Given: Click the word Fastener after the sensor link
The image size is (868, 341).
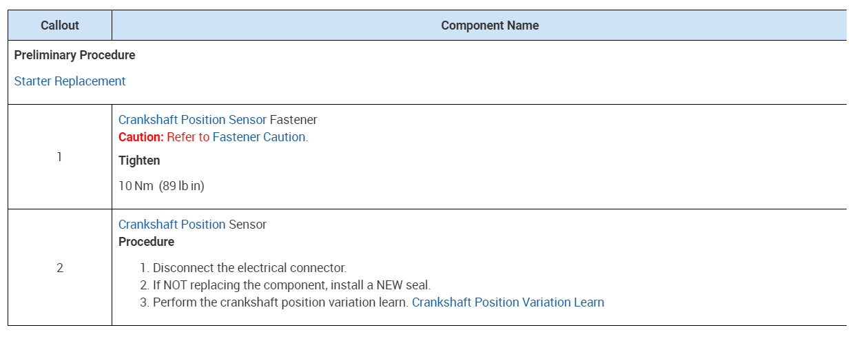Looking at the screenshot, I should coord(293,120).
